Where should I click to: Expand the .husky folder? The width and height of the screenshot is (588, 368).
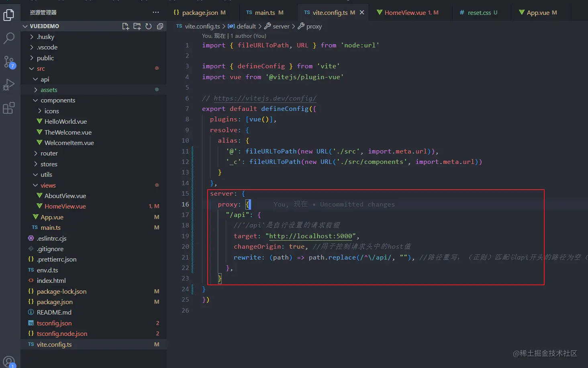(32, 37)
